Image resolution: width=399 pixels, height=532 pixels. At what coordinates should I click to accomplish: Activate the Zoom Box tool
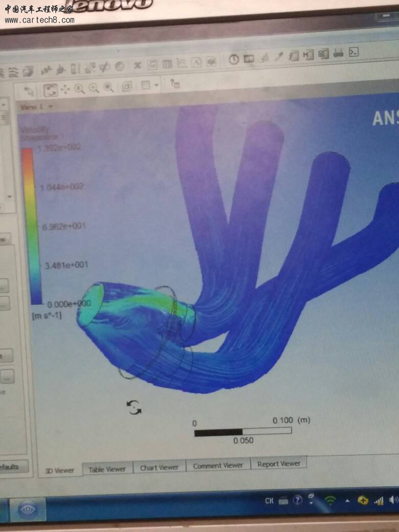click(94, 88)
